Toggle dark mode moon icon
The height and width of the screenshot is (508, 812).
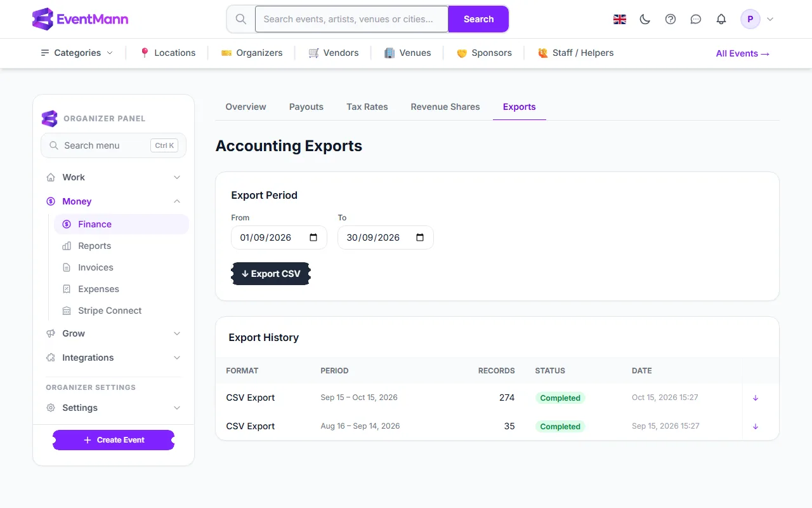645,19
